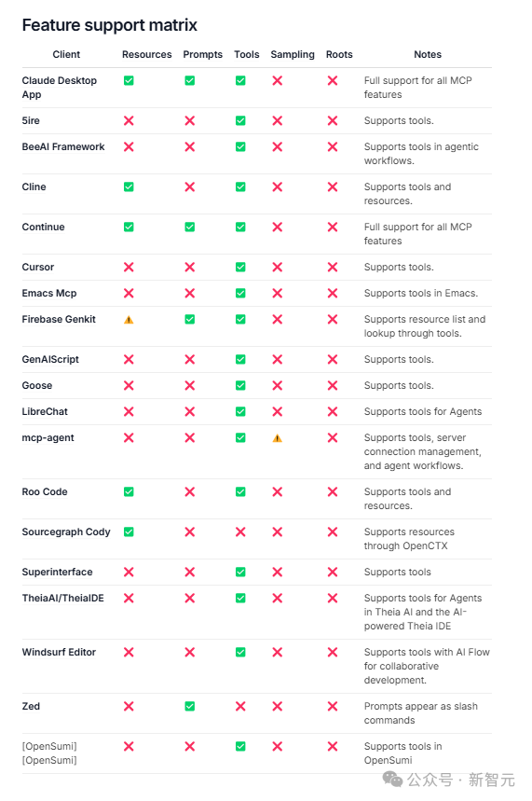Click the warning triangle in mcp-agent Sampling column
Image resolution: width=532 pixels, height=801 pixels.
tap(278, 438)
